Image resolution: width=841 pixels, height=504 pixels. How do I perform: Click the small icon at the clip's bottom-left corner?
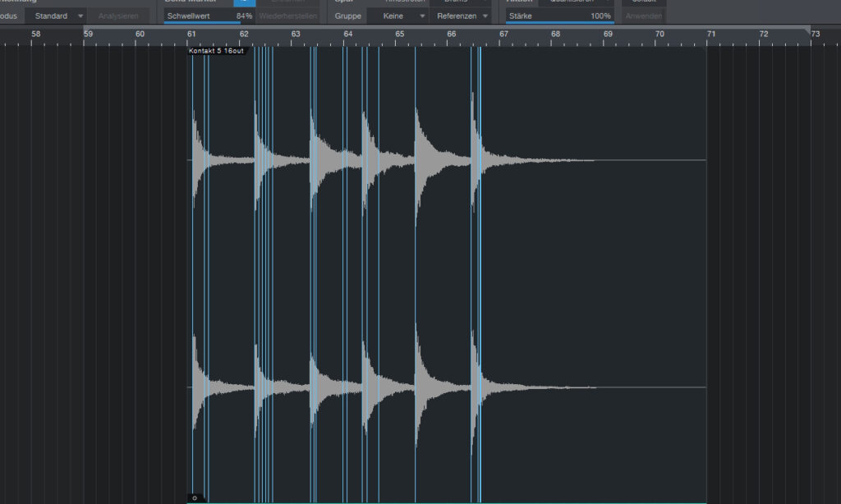pyautogui.click(x=195, y=497)
